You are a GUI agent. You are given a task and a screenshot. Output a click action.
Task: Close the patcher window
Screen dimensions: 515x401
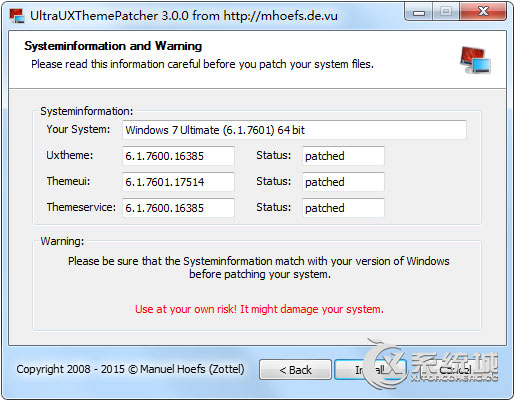(483, 12)
